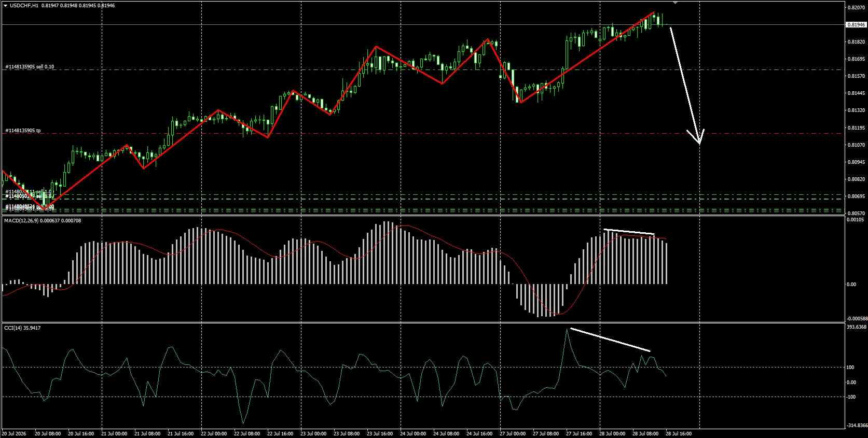Click the triangle arrow beside USDCHF,H1
This screenshot has width=868, height=438.
[x=6, y=5]
